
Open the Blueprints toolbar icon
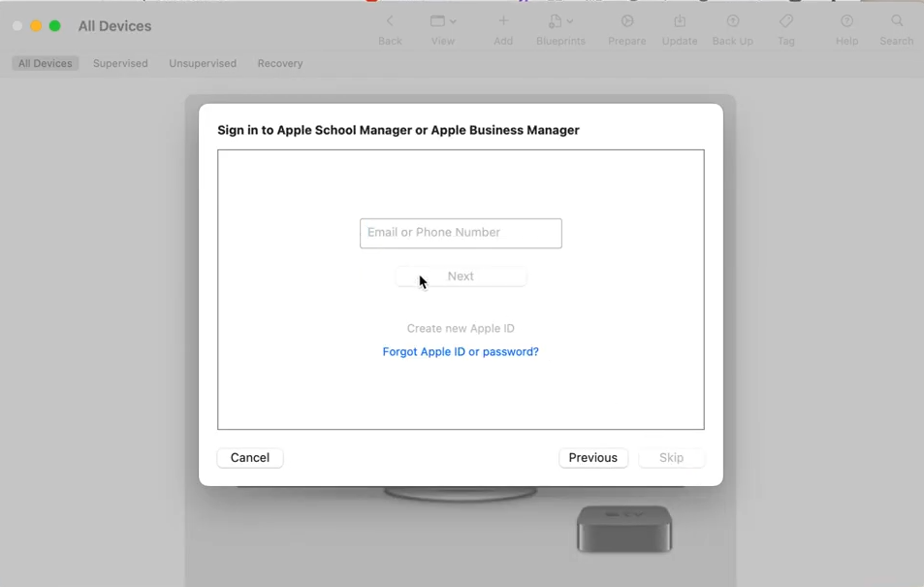pyautogui.click(x=555, y=21)
